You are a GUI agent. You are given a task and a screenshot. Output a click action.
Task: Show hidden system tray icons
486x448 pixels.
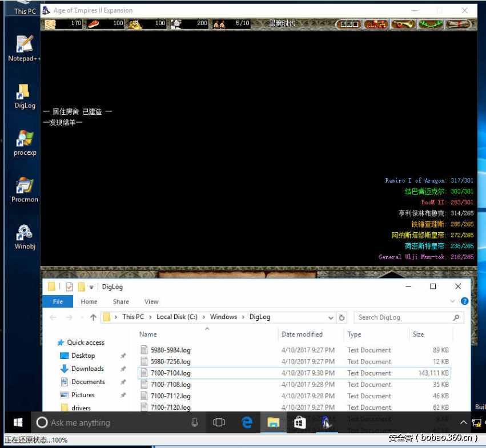[x=463, y=422]
